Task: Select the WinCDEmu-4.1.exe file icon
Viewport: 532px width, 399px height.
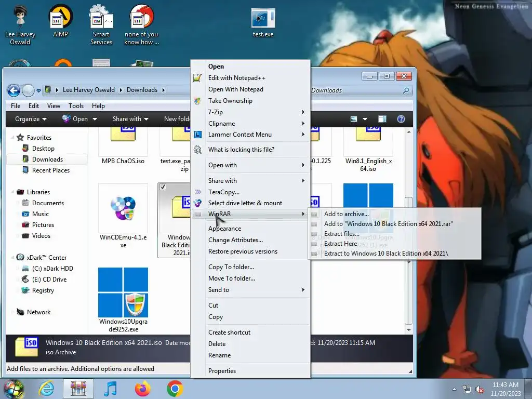Action: tap(123, 208)
